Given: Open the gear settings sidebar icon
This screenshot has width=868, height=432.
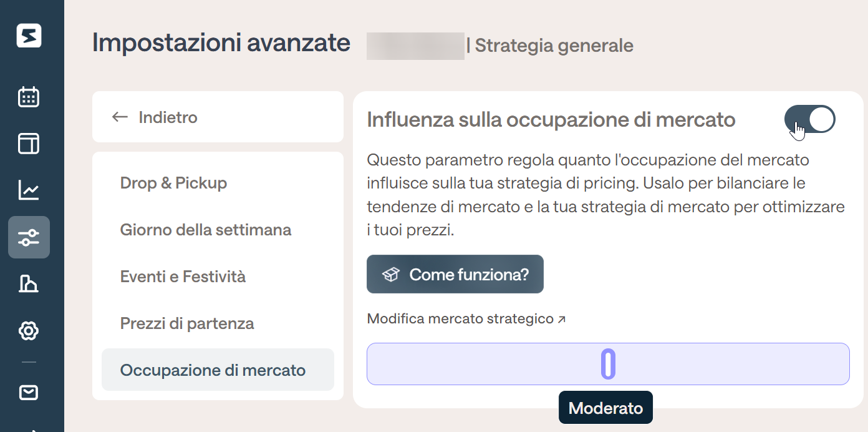Looking at the screenshot, I should [x=29, y=331].
